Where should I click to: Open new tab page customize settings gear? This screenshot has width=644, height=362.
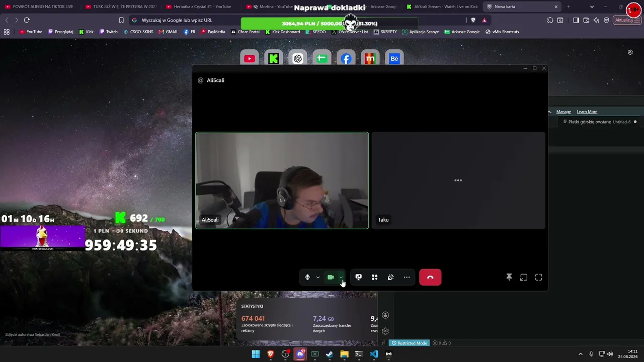pos(630,52)
